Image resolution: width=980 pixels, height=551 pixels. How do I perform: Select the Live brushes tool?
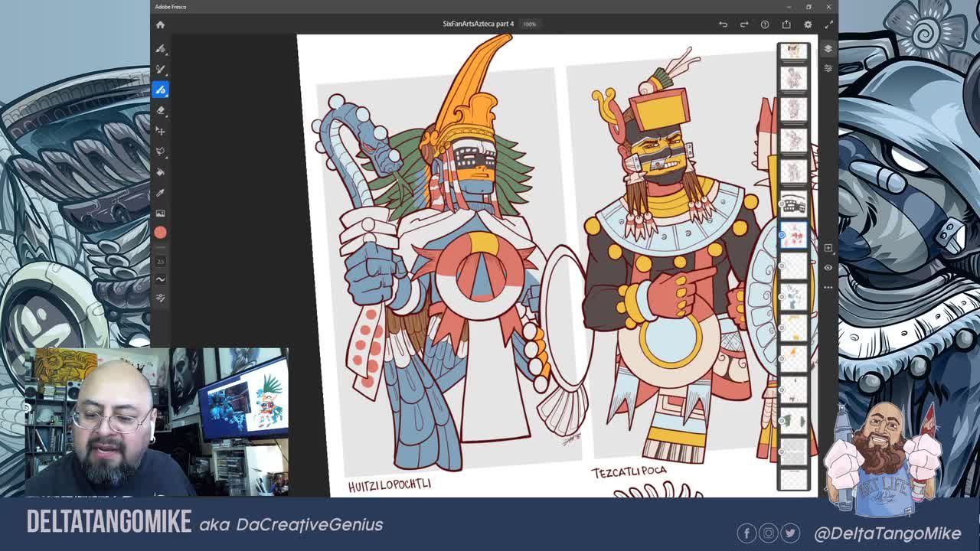pyautogui.click(x=160, y=69)
